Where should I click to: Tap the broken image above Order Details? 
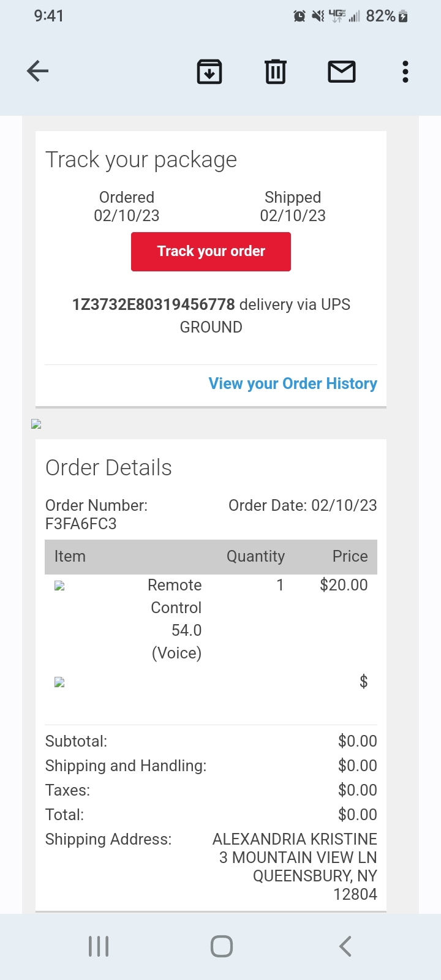click(37, 424)
